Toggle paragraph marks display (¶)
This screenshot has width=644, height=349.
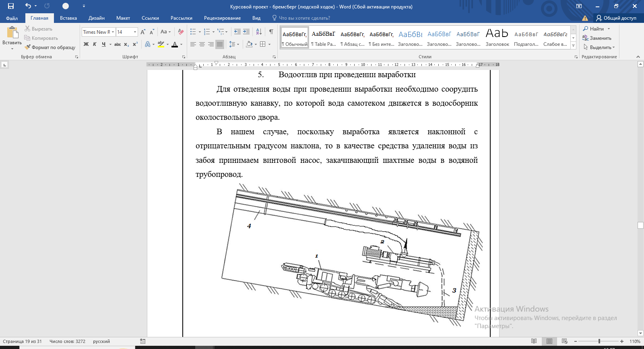tap(271, 32)
